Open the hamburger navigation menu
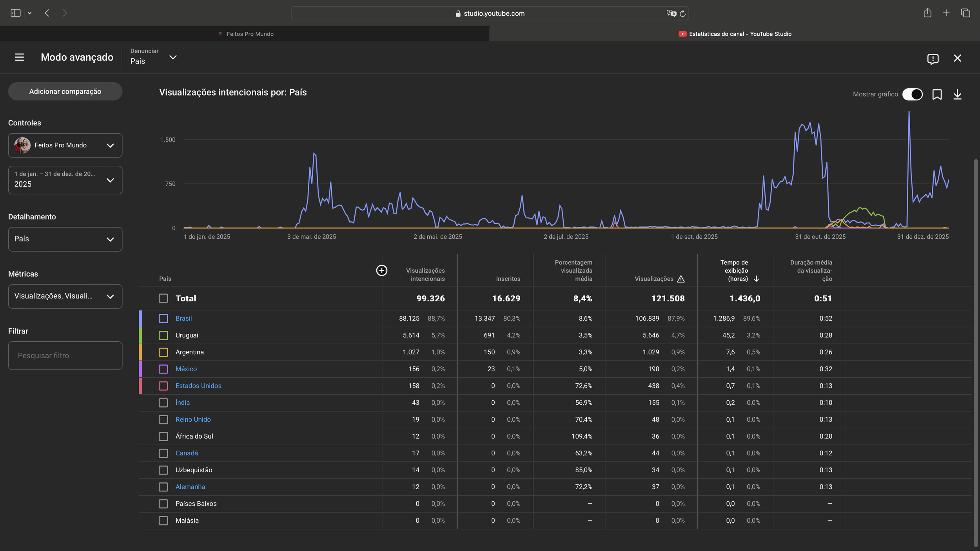The height and width of the screenshot is (551, 980). 19,58
